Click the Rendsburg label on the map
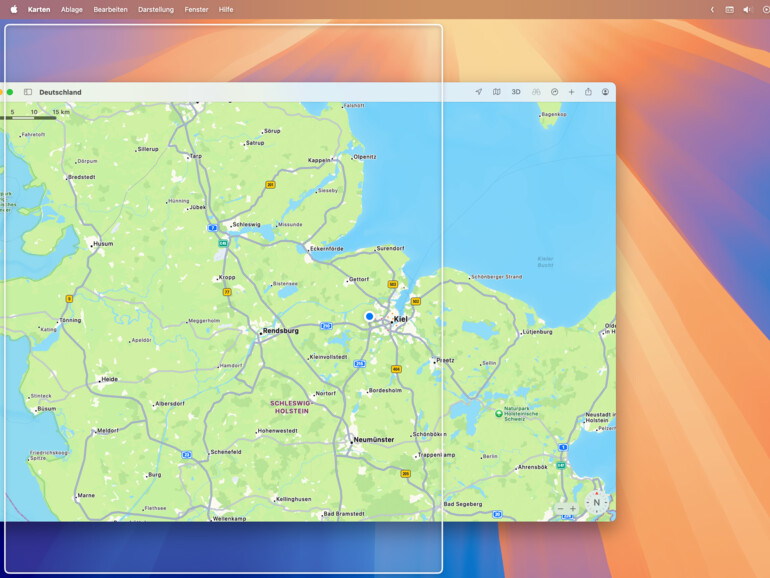Viewport: 770px width, 578px height. (280, 330)
